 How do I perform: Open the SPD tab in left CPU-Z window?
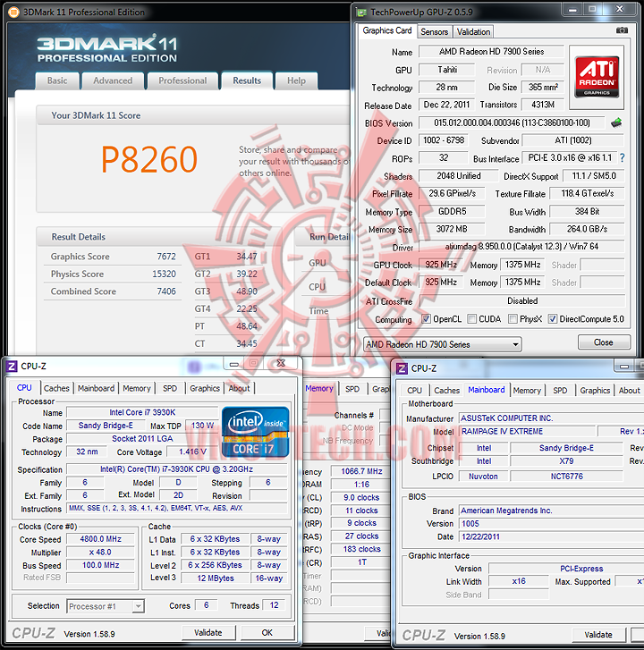tap(170, 388)
